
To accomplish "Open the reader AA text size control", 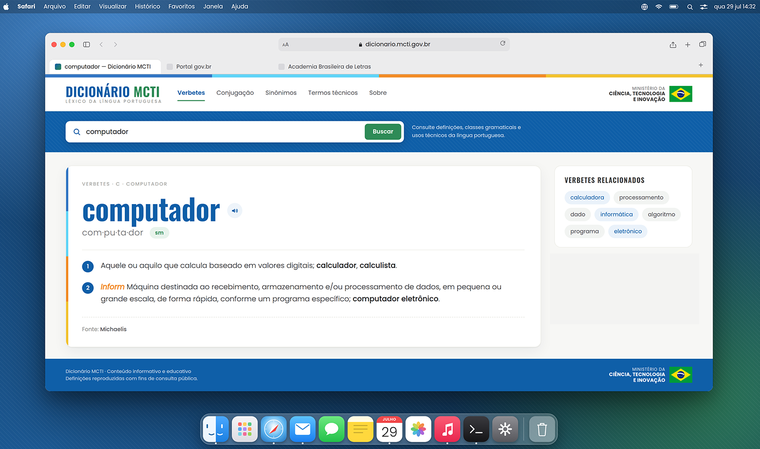I will (285, 45).
